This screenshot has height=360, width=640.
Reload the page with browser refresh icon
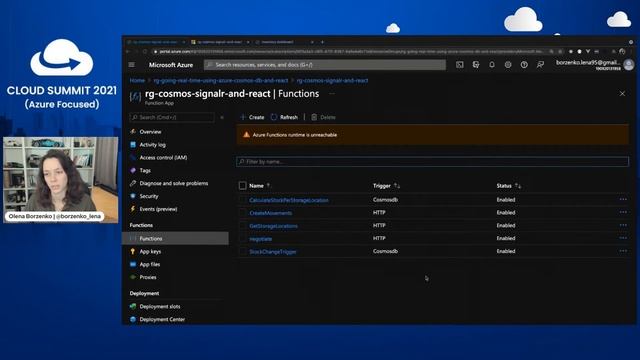click(144, 51)
